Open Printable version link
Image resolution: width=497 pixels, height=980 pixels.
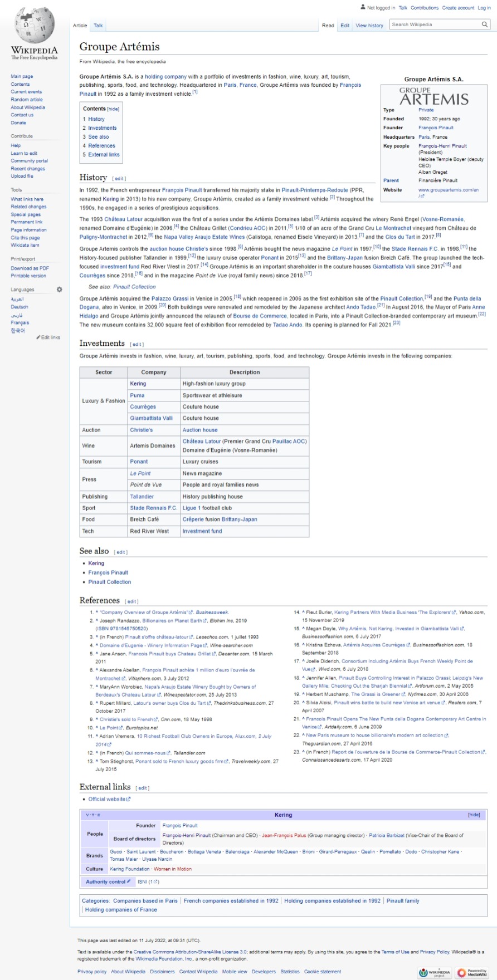pos(28,276)
